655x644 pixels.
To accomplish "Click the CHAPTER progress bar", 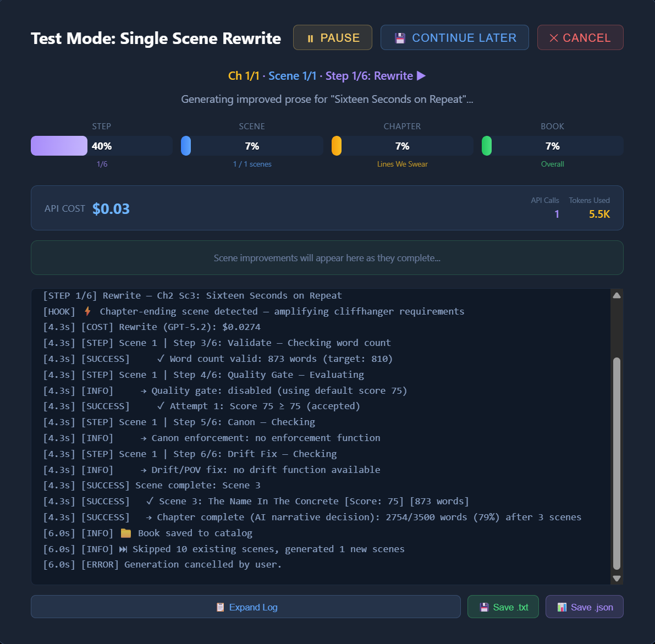I will tap(402, 146).
